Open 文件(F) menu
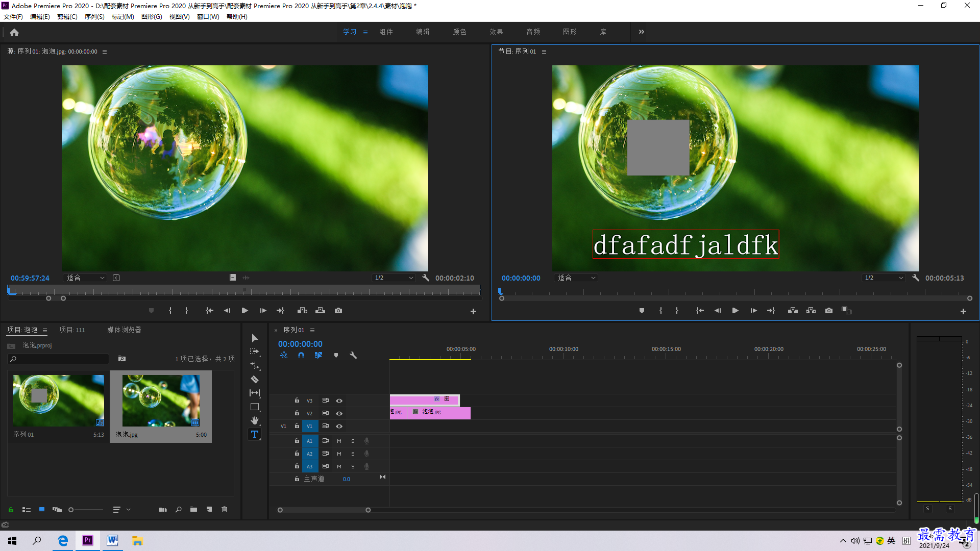The height and width of the screenshot is (551, 980). click(13, 17)
